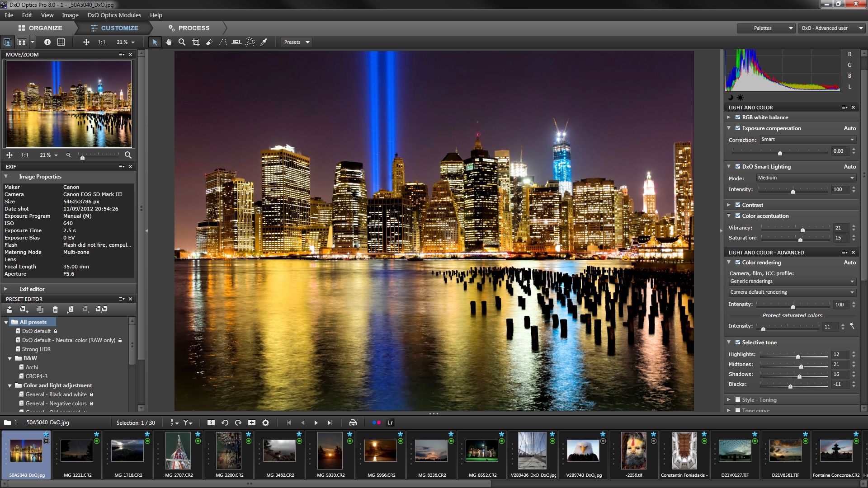
Task: Toggle RGB white balance checkbox
Action: (x=738, y=117)
